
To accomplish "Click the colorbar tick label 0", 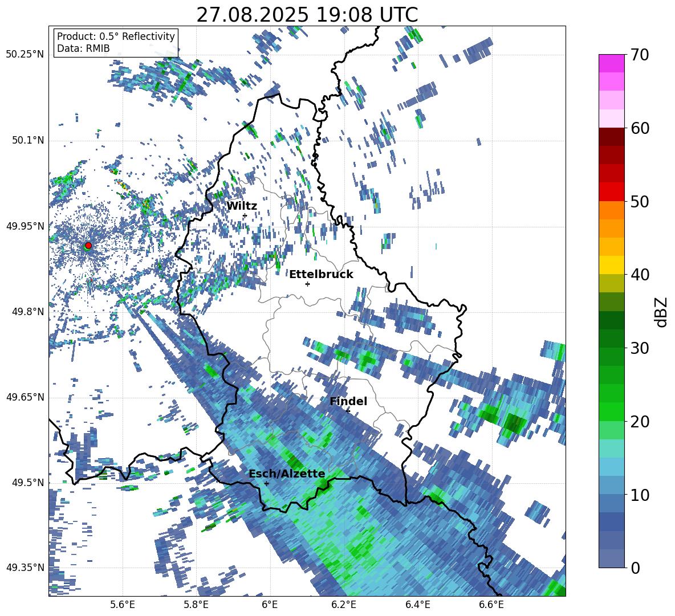I will coord(636,568).
